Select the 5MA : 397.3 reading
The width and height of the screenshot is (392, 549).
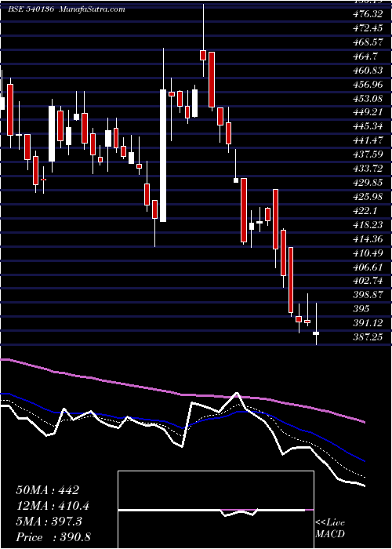49,522
